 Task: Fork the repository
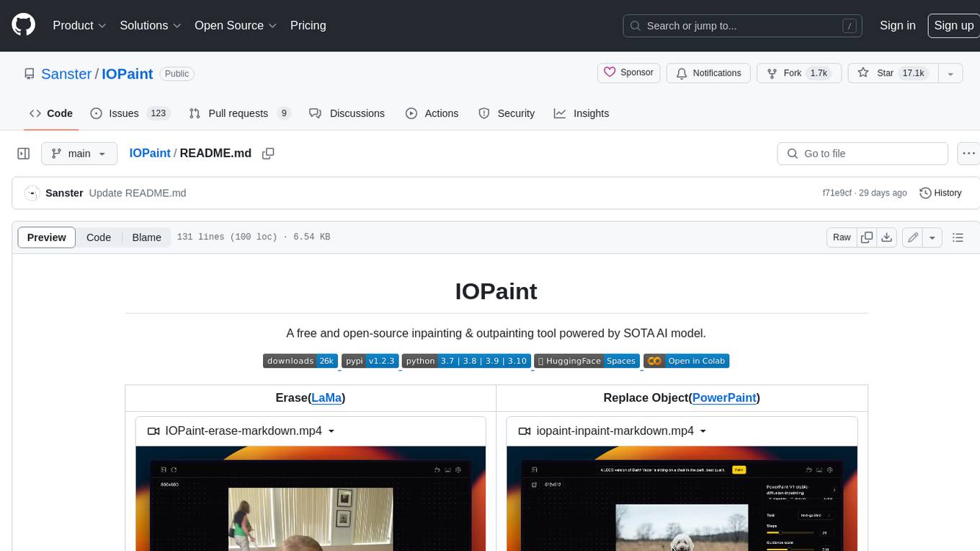click(x=799, y=73)
